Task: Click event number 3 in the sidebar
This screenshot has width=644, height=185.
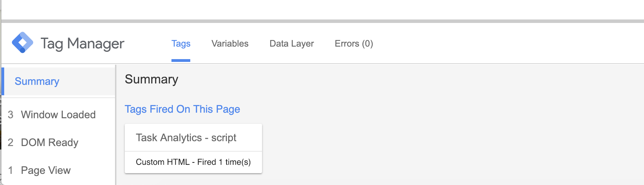Action: pyautogui.click(x=10, y=115)
